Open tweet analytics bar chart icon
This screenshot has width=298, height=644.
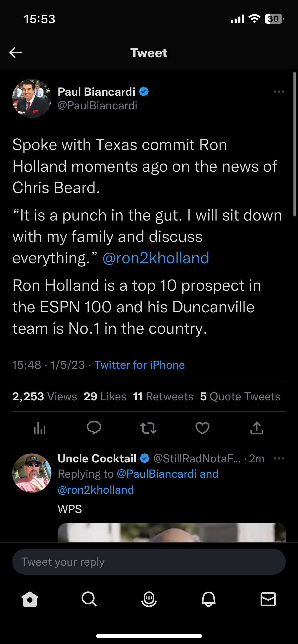40,428
